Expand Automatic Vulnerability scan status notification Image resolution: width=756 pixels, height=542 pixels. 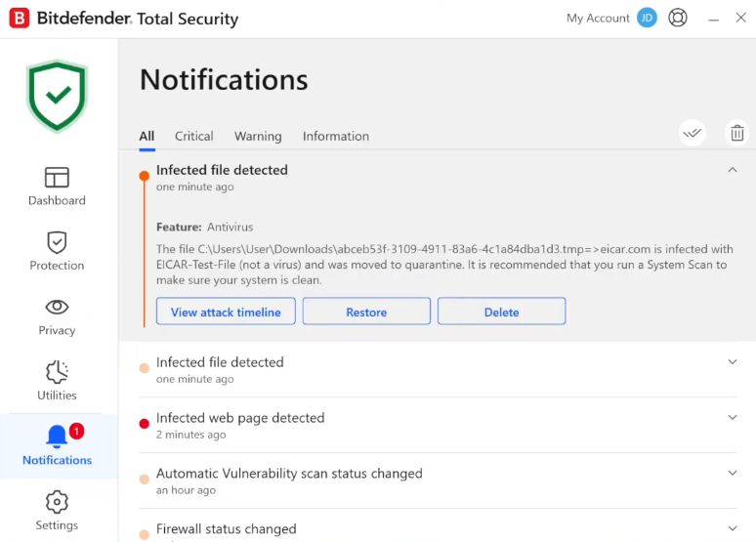pyautogui.click(x=733, y=474)
